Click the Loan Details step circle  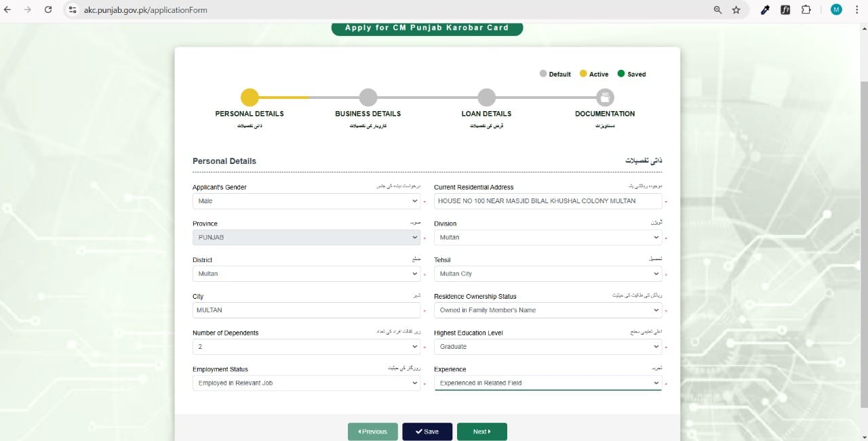[486, 97]
